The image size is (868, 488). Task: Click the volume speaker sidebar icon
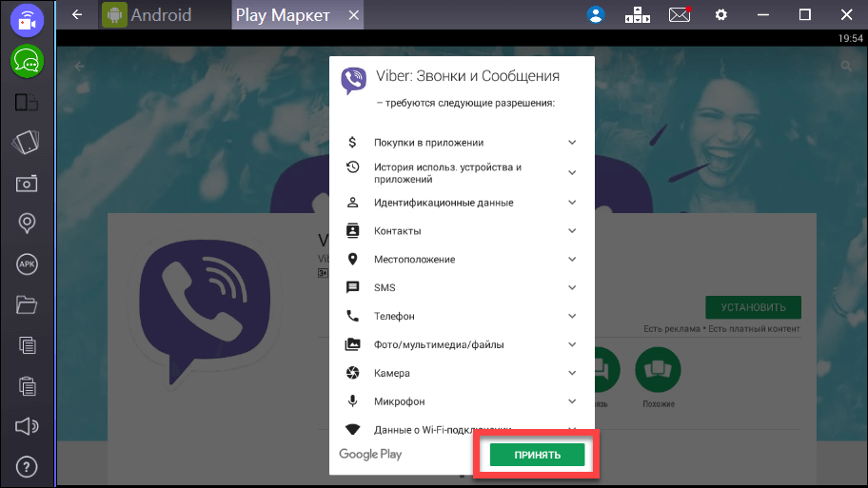26,426
